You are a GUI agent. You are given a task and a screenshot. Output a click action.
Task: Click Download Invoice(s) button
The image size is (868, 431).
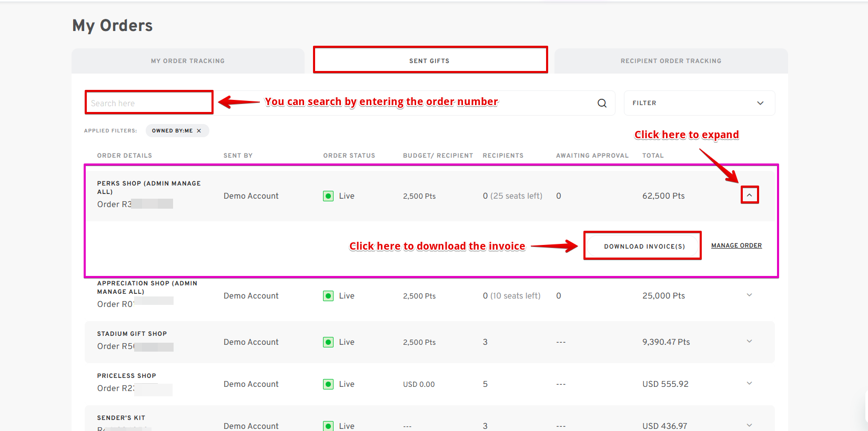tap(644, 246)
